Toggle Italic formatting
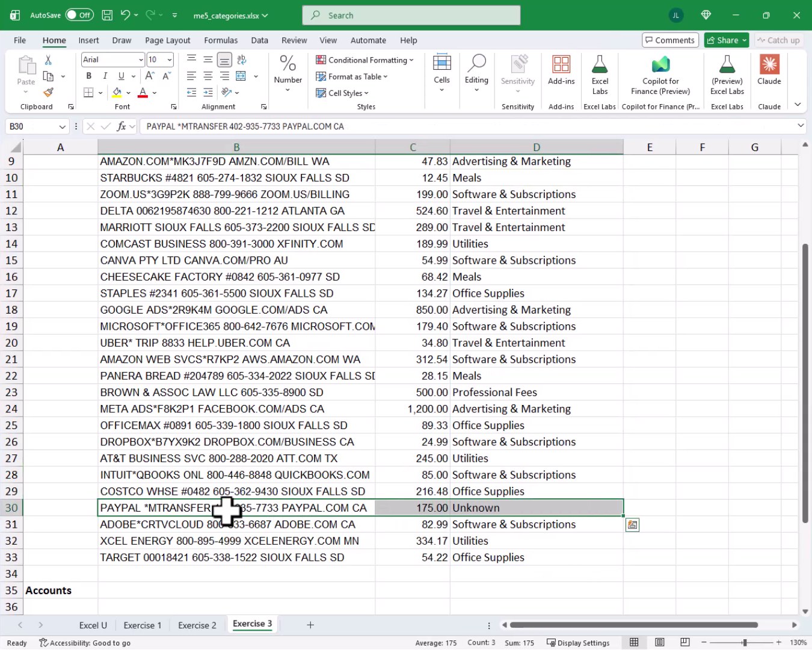This screenshot has height=650, width=812. point(105,76)
